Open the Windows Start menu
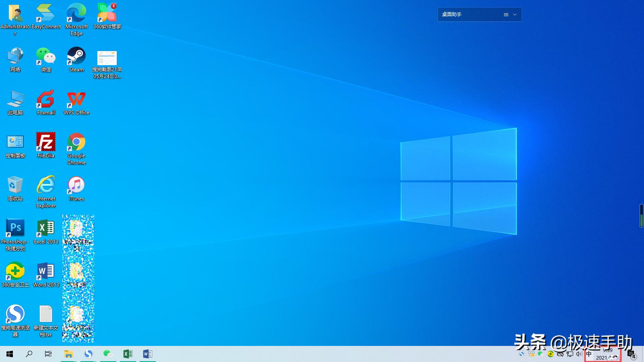Viewport: 644px width, 362px height. pos(10,354)
